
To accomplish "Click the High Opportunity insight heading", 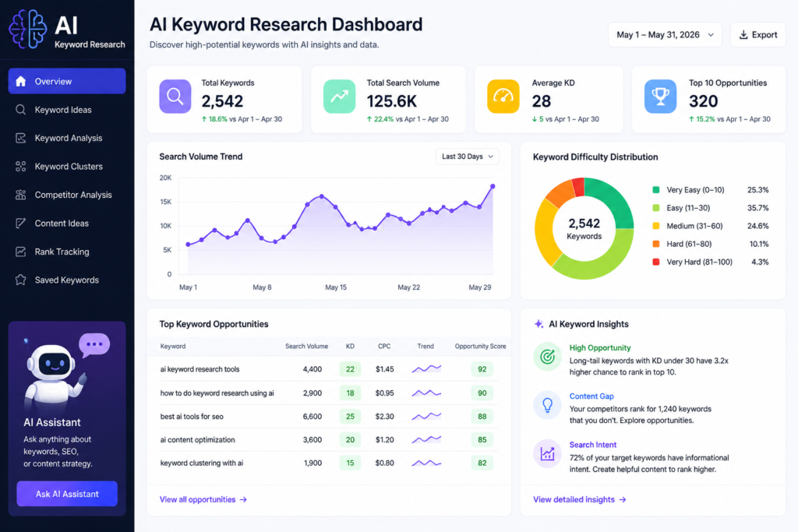I will pyautogui.click(x=600, y=348).
